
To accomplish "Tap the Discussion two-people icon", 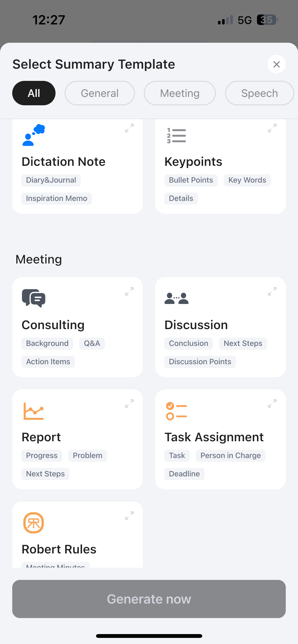I will [177, 298].
